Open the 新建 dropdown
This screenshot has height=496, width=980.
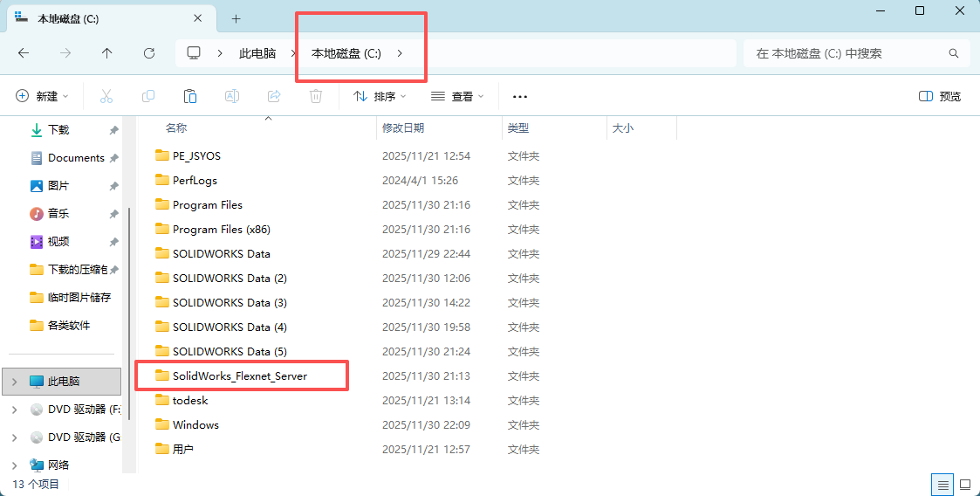(42, 96)
